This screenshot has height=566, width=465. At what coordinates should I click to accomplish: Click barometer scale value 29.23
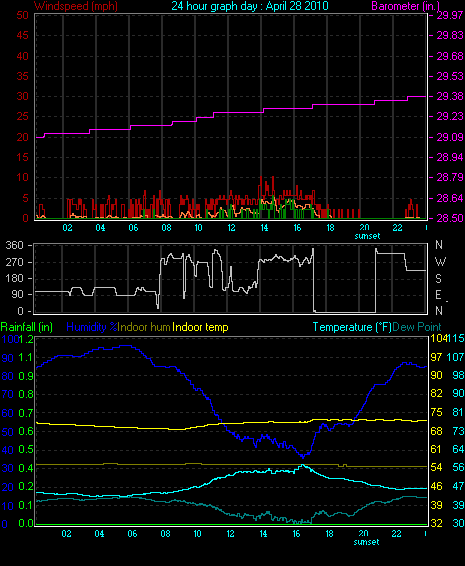click(450, 116)
